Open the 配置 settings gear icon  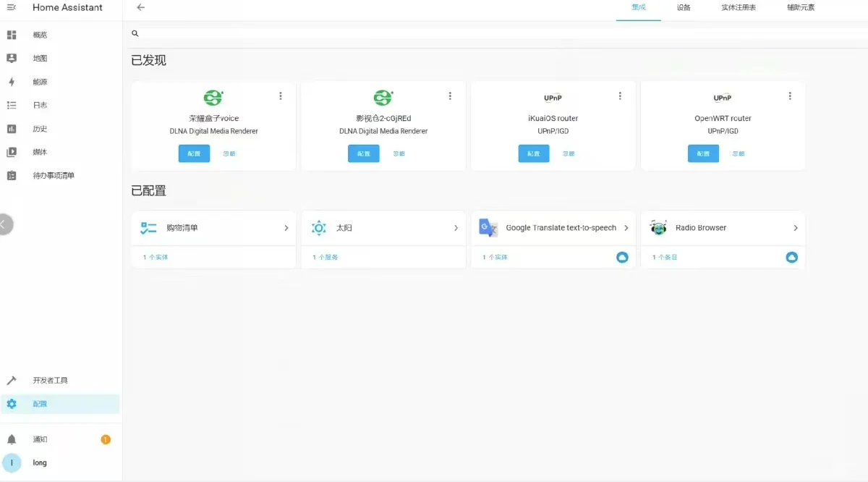(x=12, y=404)
